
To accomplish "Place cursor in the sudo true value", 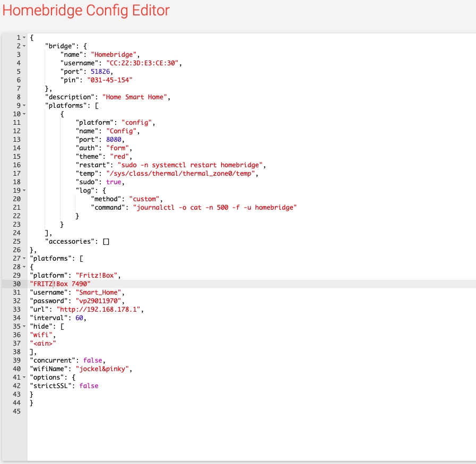I will point(114,182).
